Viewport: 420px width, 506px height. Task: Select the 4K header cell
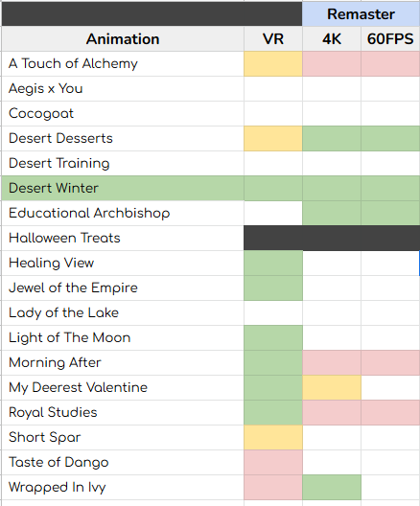(x=332, y=38)
